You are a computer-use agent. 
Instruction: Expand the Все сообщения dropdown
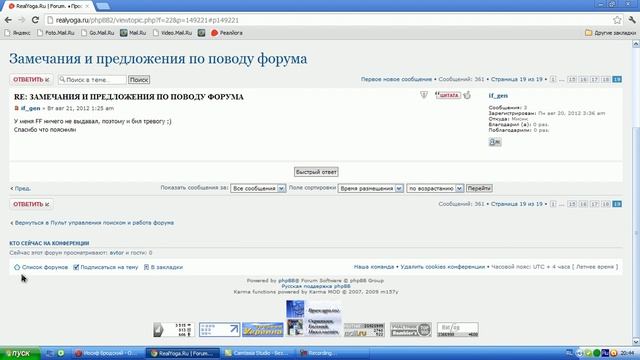[x=258, y=188]
